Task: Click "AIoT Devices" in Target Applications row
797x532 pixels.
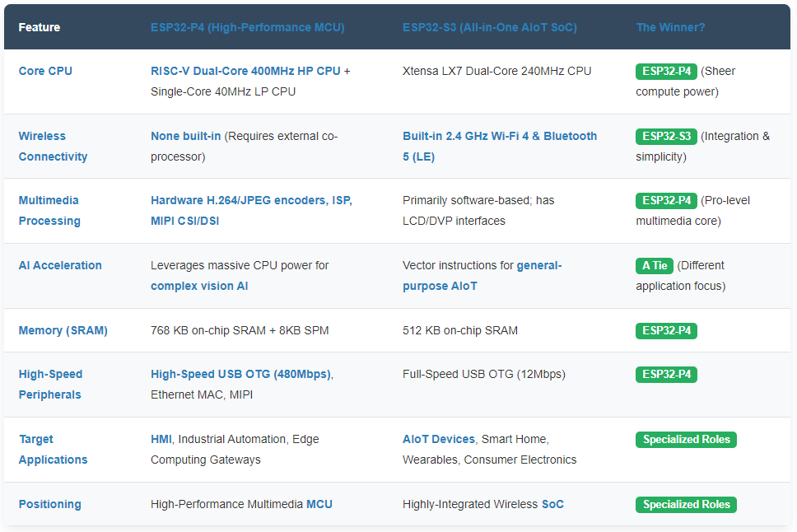Action: (438, 439)
